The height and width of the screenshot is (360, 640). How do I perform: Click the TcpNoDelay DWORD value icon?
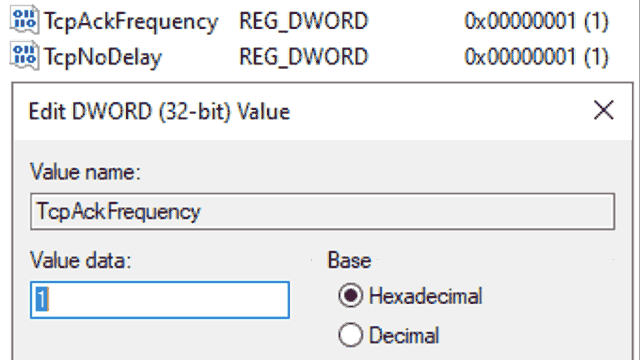coord(24,56)
